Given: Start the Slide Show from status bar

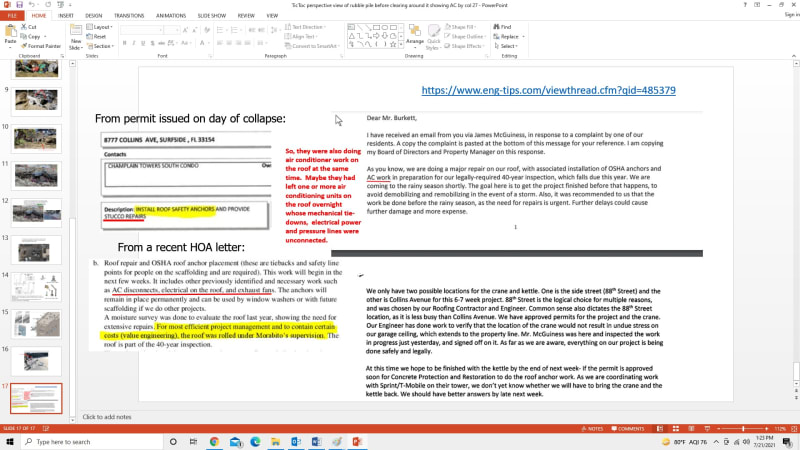Looking at the screenshot, I should pyautogui.click(x=707, y=429).
